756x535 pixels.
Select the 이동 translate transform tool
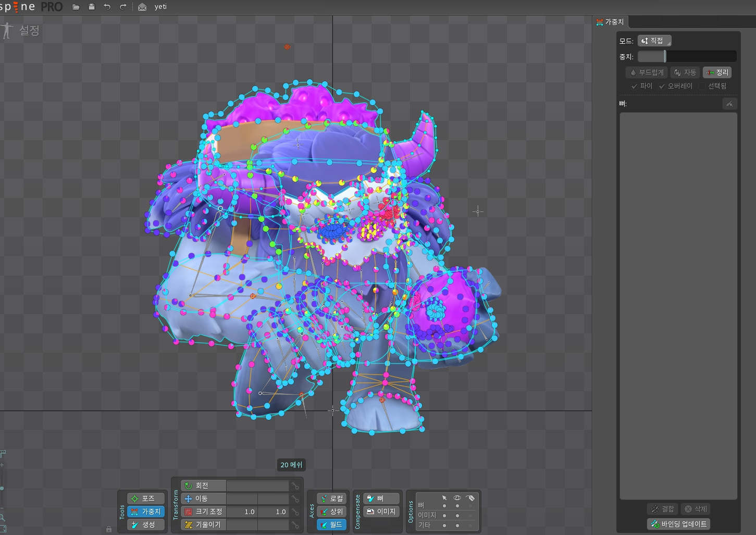click(203, 499)
